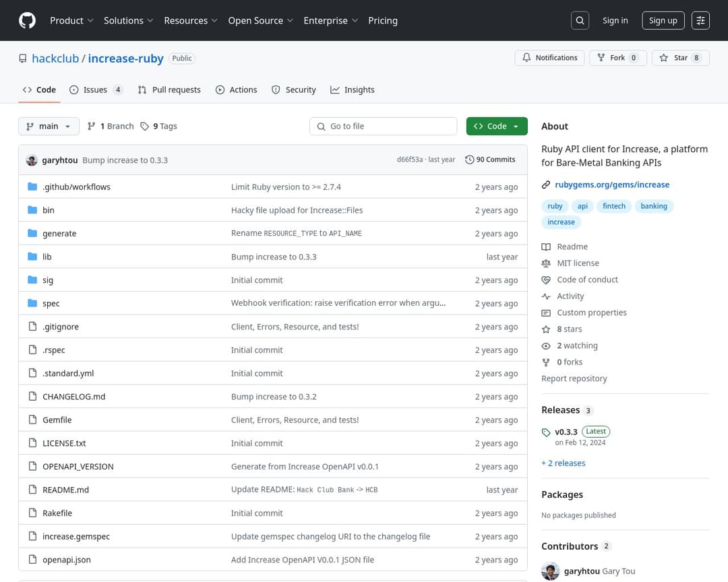The width and height of the screenshot is (728, 582).
Task: View the 9 Tags link
Action: (159, 126)
